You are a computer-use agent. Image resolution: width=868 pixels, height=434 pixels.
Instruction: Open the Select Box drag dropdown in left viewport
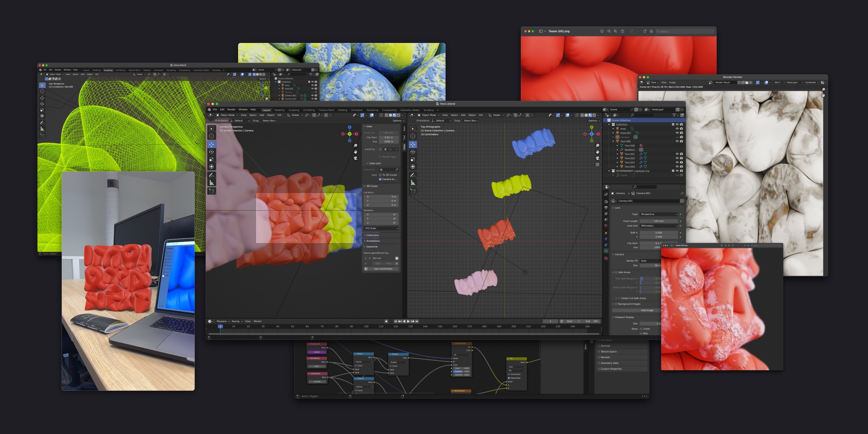click(269, 121)
